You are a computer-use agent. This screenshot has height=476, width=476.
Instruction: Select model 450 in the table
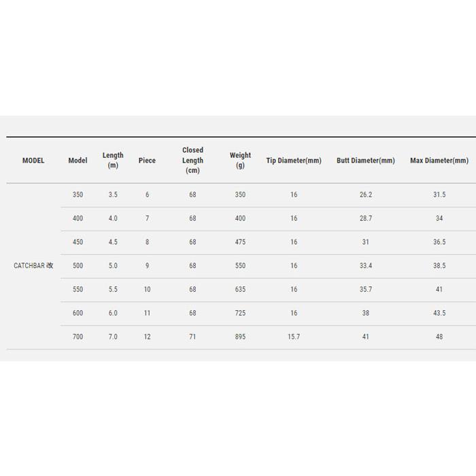[78, 242]
